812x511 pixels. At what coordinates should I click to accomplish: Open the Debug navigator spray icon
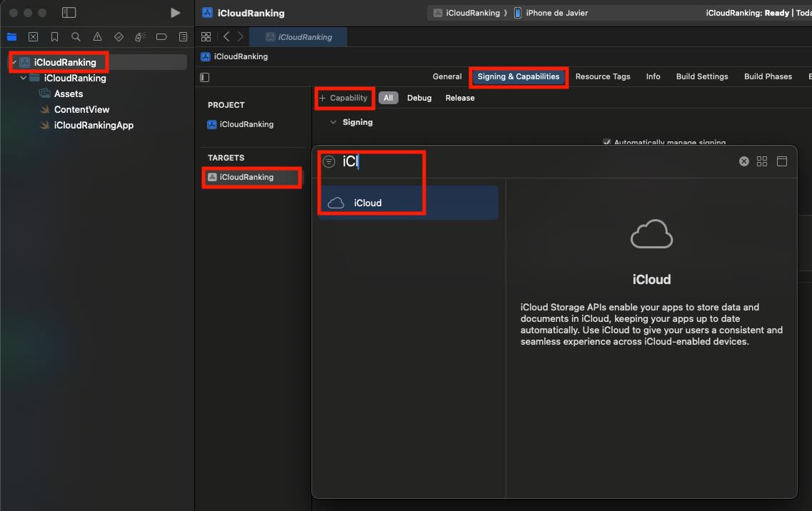140,37
